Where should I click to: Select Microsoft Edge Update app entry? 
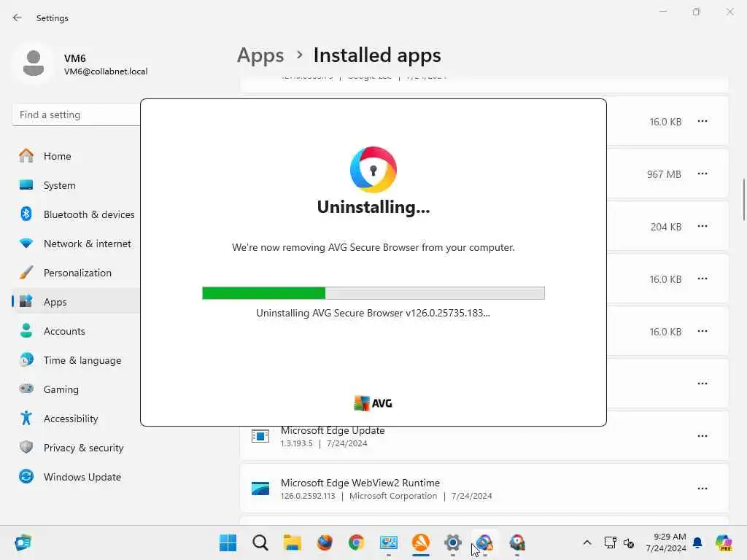(x=484, y=436)
